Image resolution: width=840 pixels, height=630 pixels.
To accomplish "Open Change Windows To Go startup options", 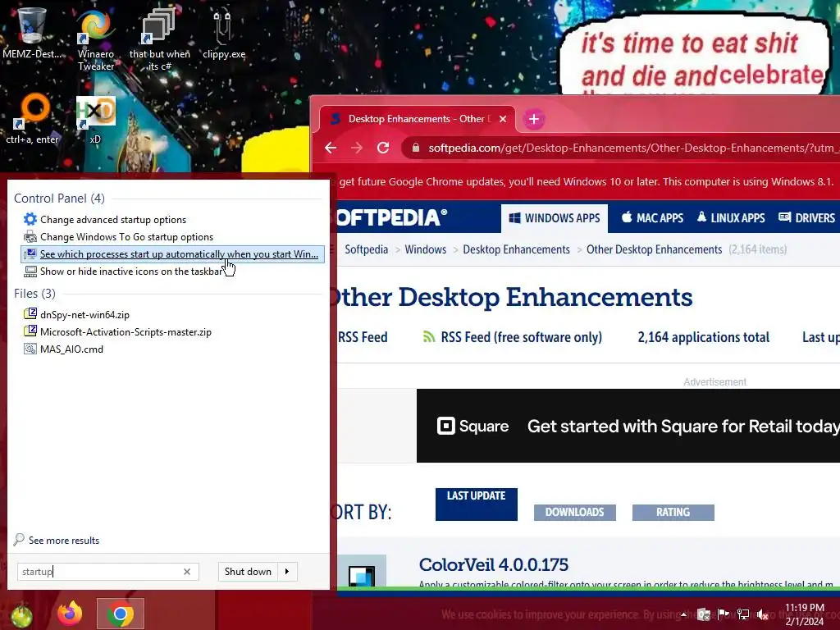I will click(x=126, y=237).
